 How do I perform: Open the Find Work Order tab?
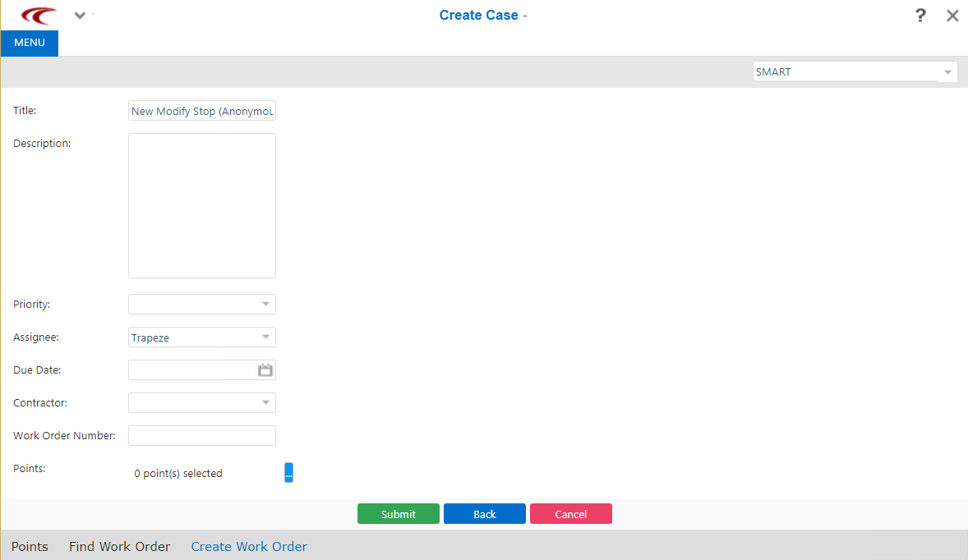(x=119, y=546)
